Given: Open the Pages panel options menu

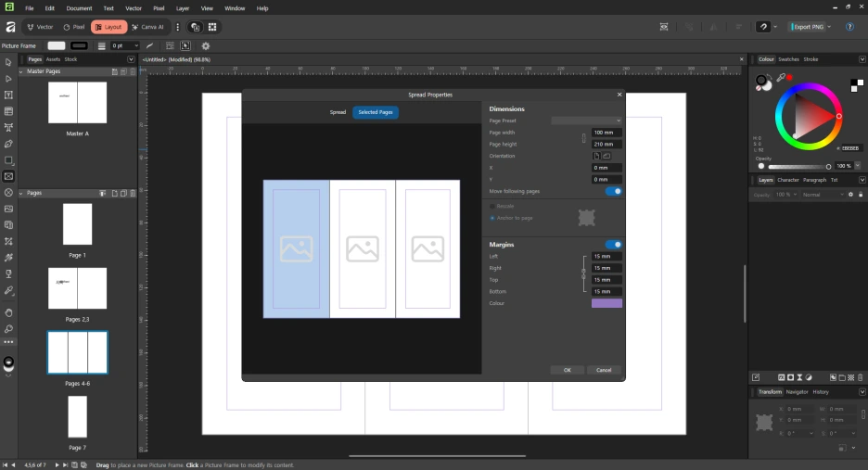Looking at the screenshot, I should coord(131,59).
